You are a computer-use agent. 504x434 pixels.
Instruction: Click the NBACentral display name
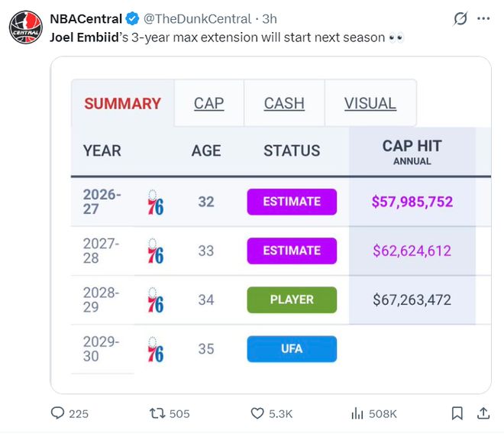tap(86, 19)
